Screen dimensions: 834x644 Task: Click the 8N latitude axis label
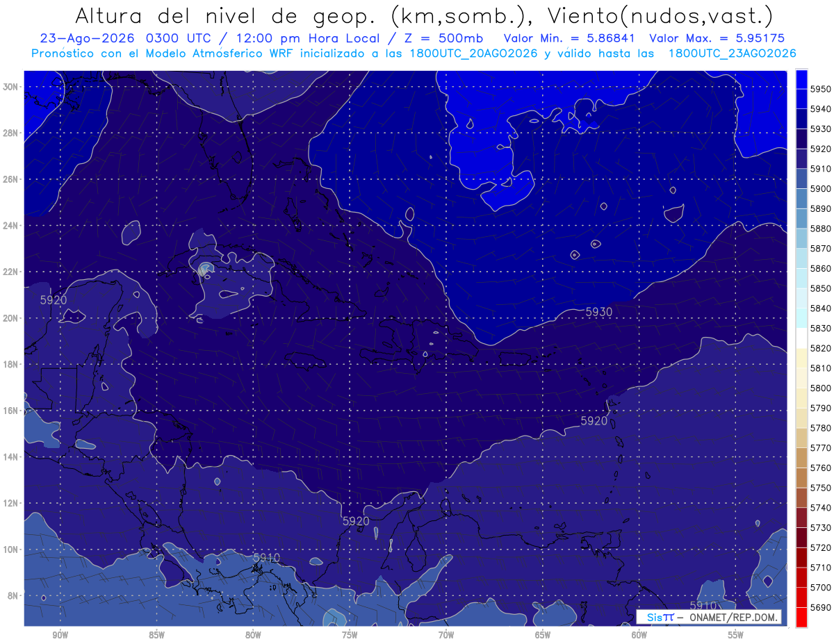[13, 596]
